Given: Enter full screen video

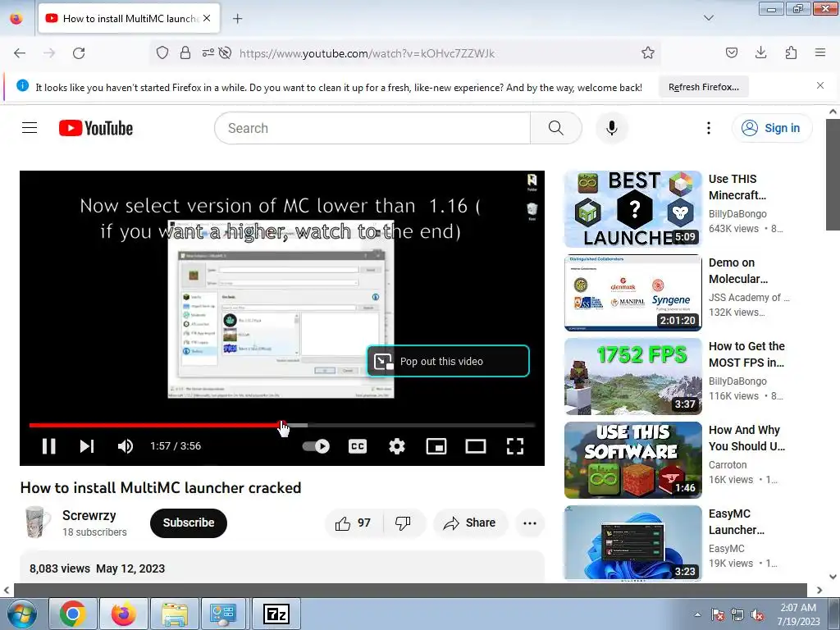Looking at the screenshot, I should [x=515, y=445].
